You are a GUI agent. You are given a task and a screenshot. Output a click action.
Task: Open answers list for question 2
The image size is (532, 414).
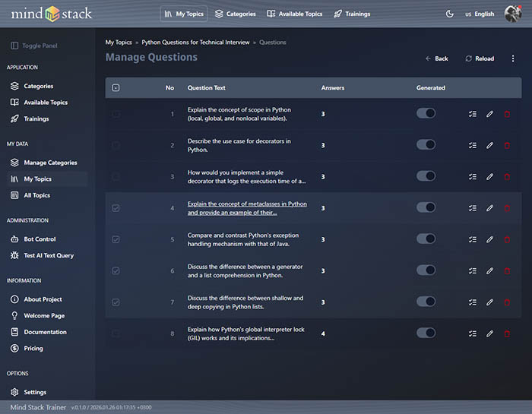click(x=472, y=145)
